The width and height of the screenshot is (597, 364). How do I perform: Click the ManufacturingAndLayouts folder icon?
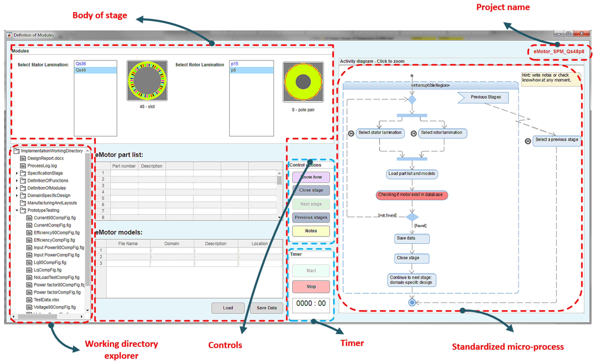[x=23, y=203]
